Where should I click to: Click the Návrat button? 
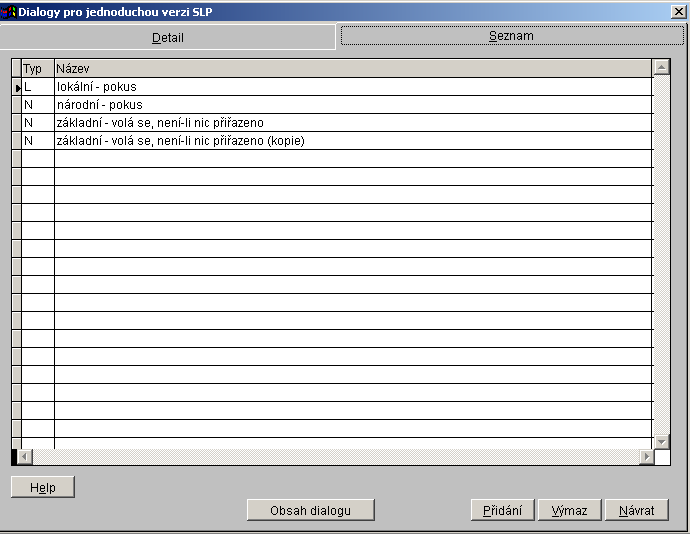[x=636, y=510]
